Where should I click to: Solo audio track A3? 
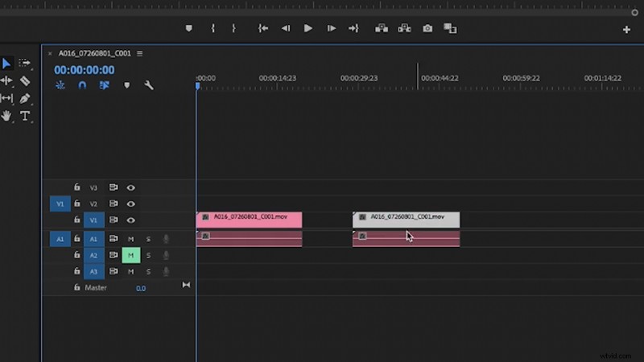(148, 271)
